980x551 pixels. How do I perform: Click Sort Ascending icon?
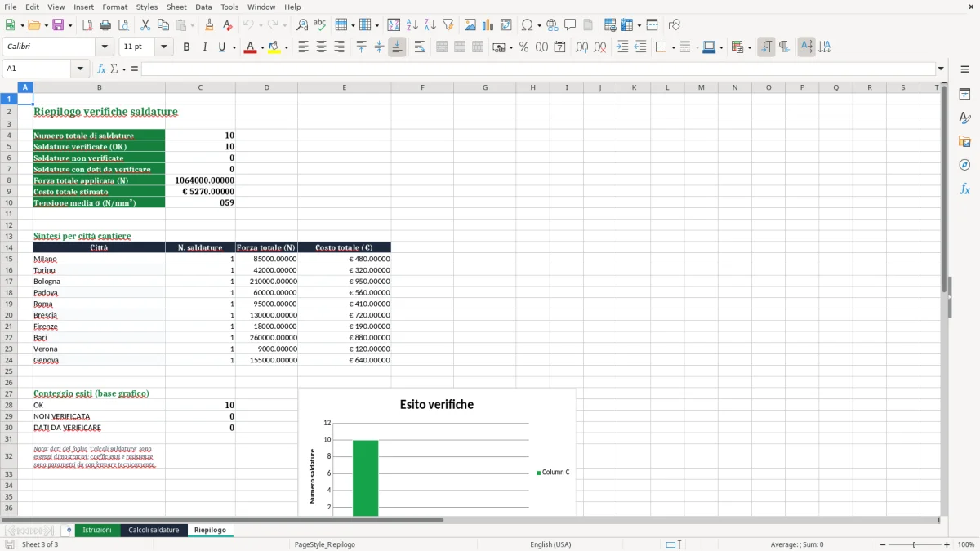[x=412, y=25]
